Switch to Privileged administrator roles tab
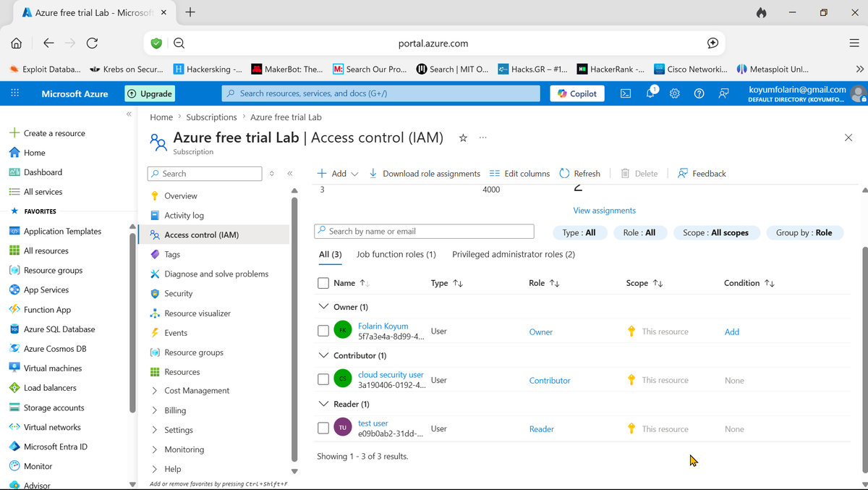Screen dimensions: 868x490 (x=514, y=255)
